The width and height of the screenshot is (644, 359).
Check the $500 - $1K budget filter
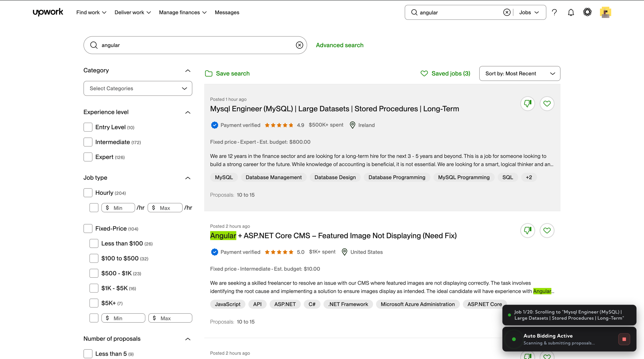pyautogui.click(x=94, y=273)
